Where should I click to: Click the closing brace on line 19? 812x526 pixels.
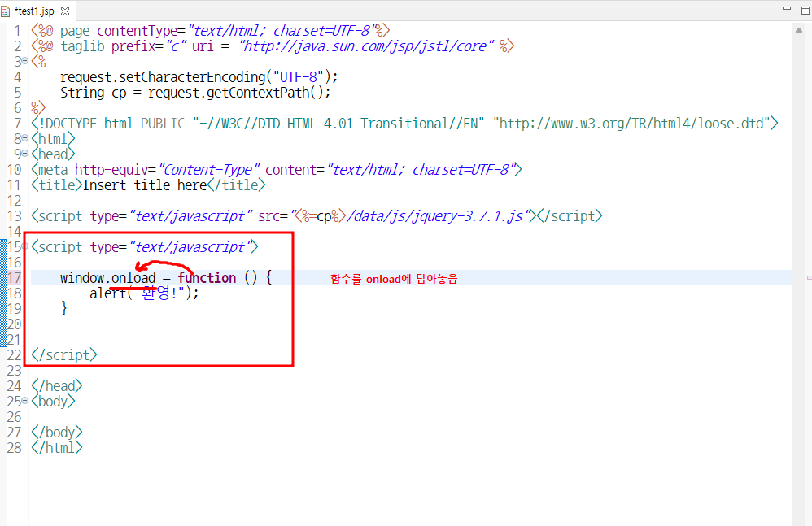63,309
